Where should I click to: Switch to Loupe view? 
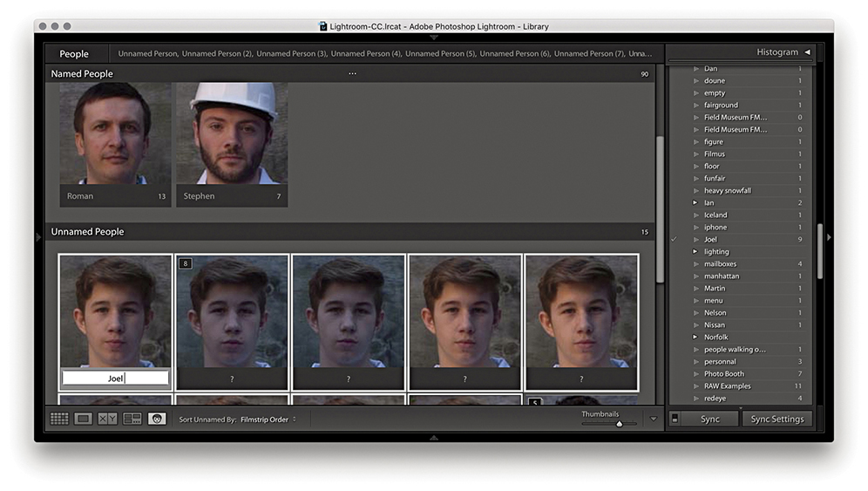point(84,419)
